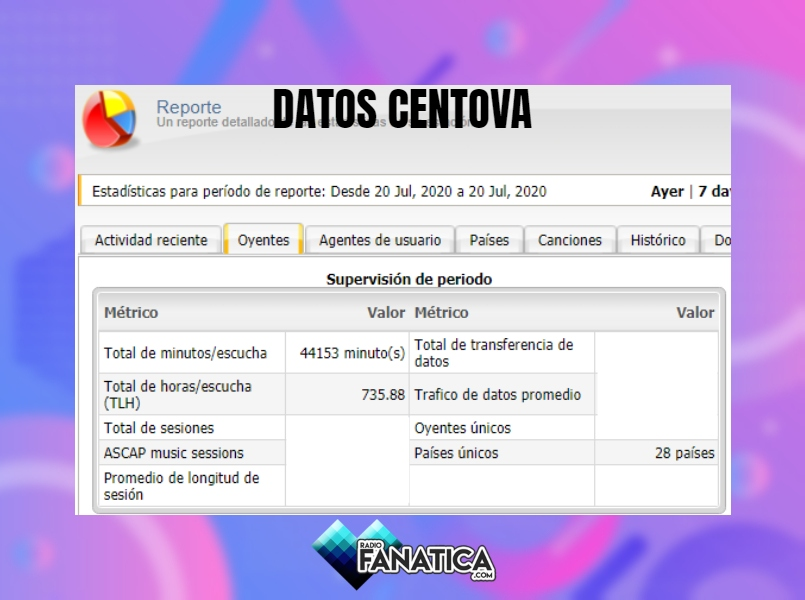805x600 pixels.
Task: Open the Histórico tab
Action: (658, 240)
